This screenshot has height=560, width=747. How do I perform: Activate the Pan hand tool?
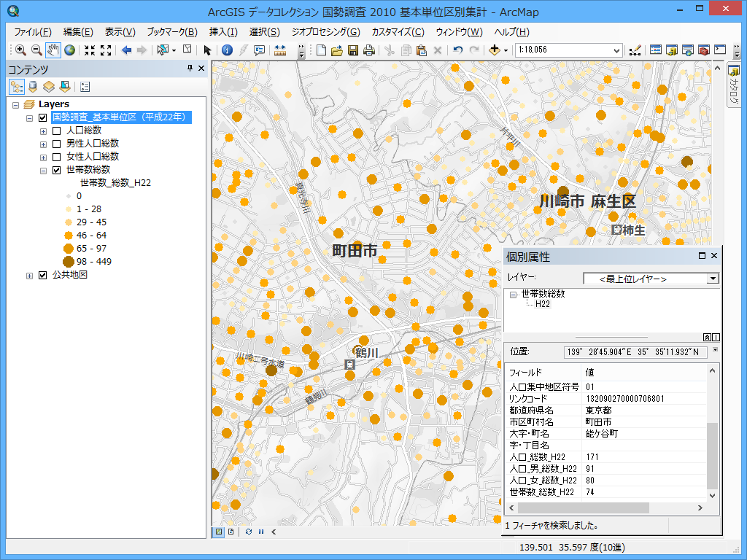tap(53, 50)
